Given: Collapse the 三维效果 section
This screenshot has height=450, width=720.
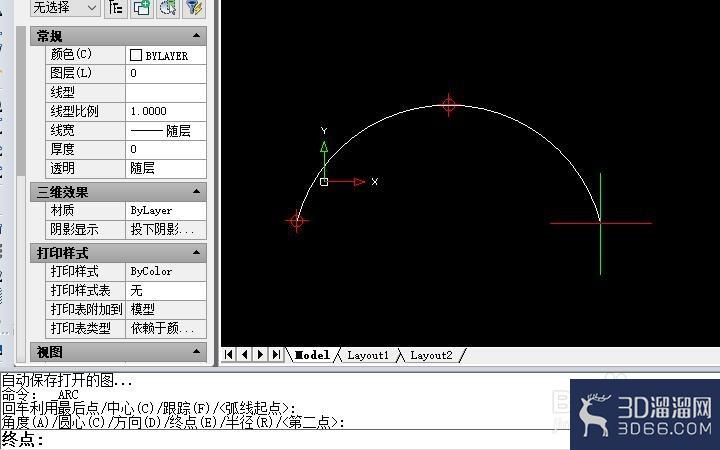Looking at the screenshot, I should pyautogui.click(x=197, y=191).
